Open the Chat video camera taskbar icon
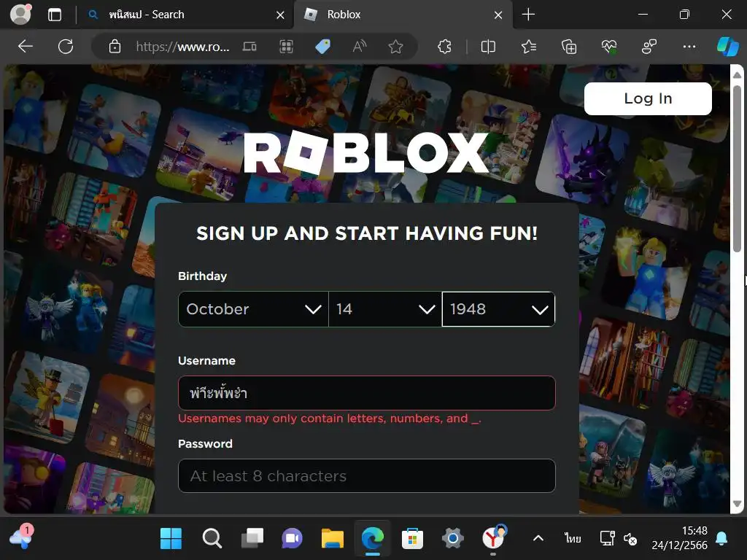Image resolution: width=747 pixels, height=560 pixels. tap(292, 539)
